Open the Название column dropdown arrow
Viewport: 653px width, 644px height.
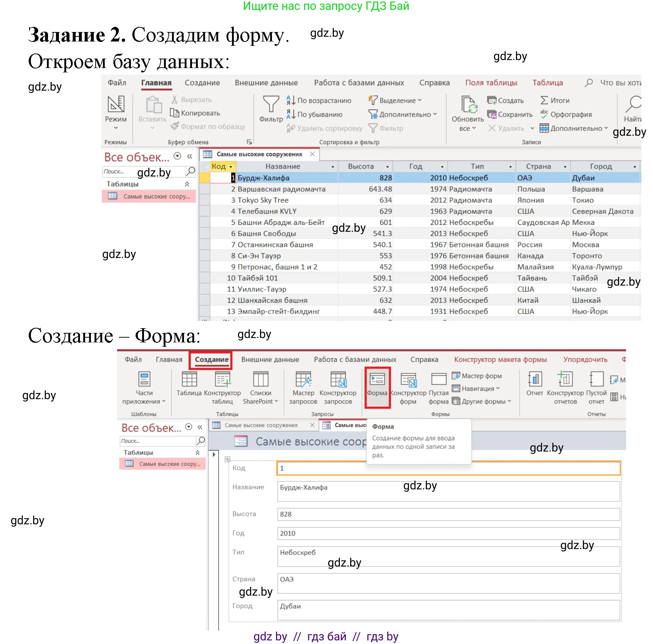tap(333, 167)
